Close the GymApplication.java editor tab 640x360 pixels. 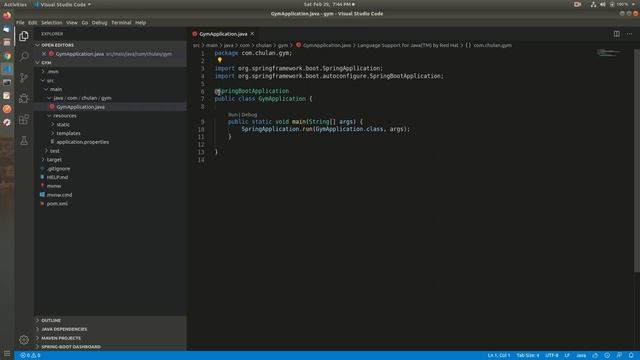[x=252, y=34]
